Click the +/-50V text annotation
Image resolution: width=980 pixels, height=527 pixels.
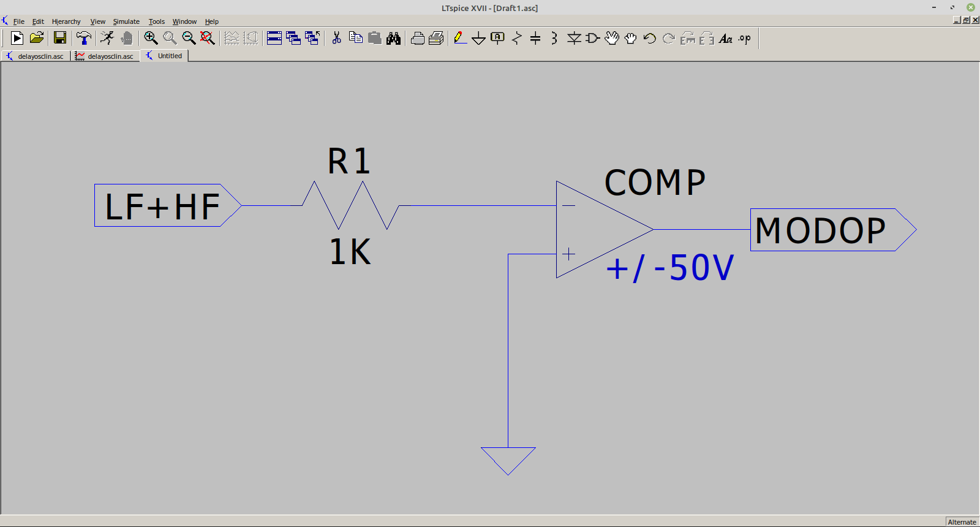point(669,268)
